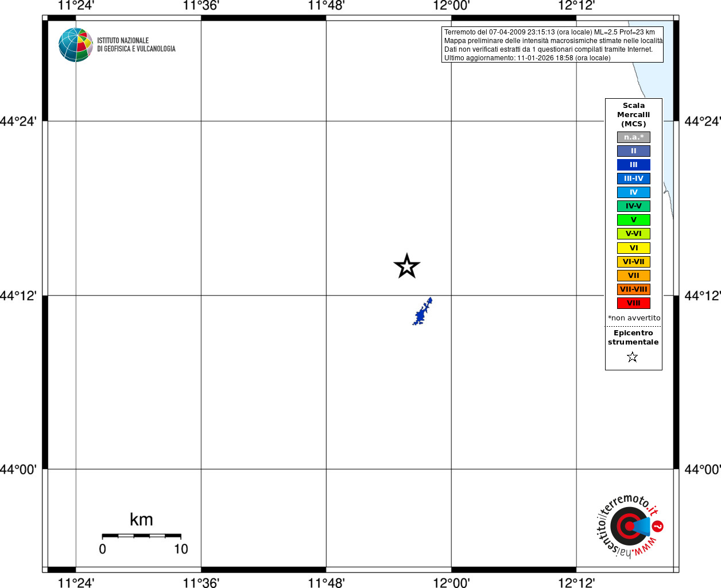Screen dimensions: 721x588
Task: Select the VI yellow legend swatch
Action: 634,248
